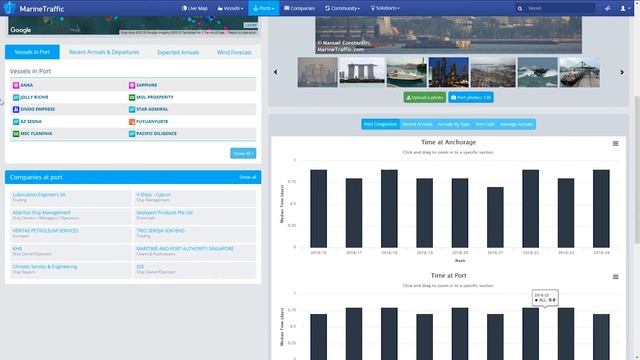The image size is (640, 360).
Task: Switch to Arrivals By Type chart tab
Action: 454,124
